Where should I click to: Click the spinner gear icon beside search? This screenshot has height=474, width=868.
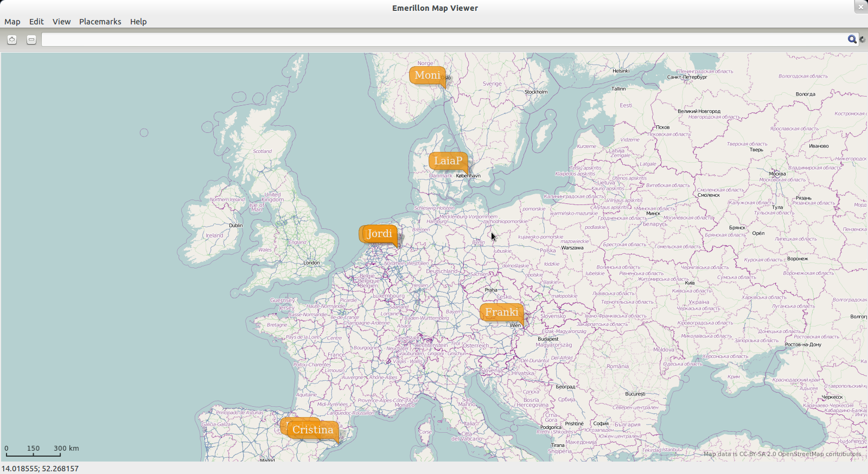coord(862,39)
